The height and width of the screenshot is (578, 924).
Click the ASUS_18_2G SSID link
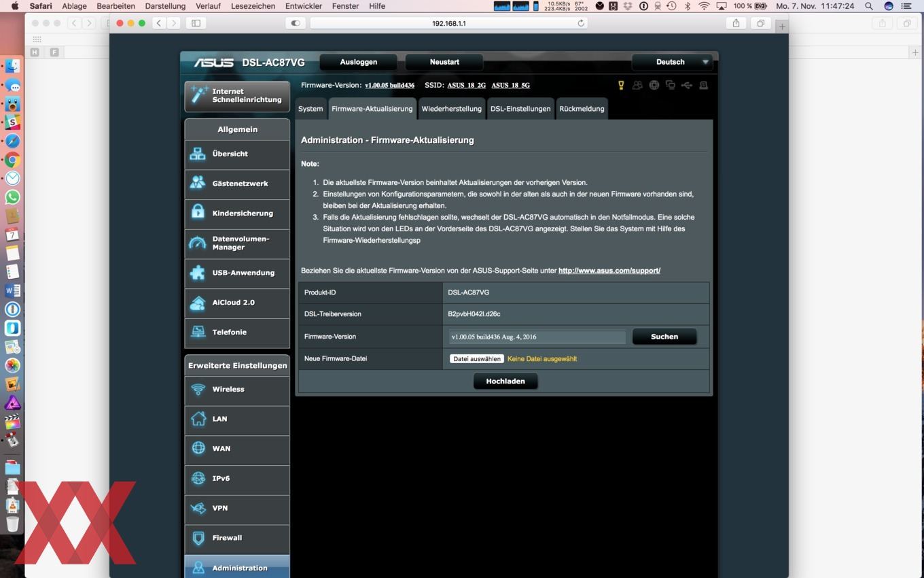(x=467, y=86)
